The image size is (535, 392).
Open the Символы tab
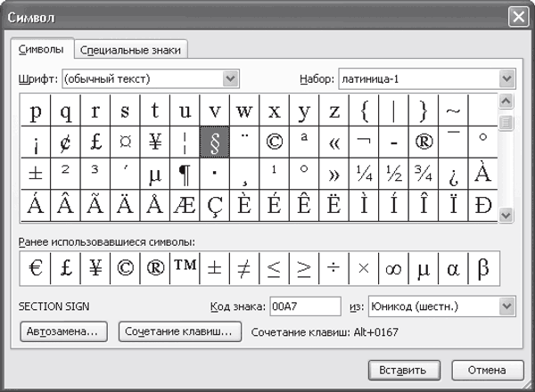click(x=41, y=50)
